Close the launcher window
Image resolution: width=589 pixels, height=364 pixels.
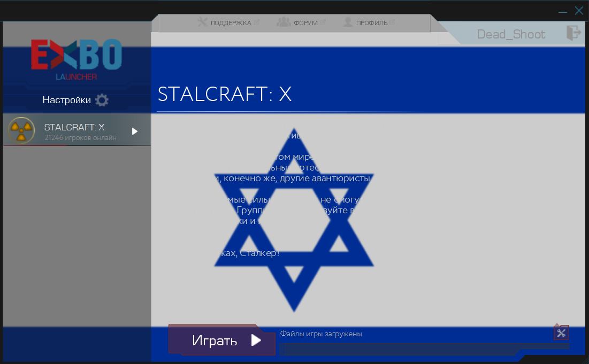[579, 11]
